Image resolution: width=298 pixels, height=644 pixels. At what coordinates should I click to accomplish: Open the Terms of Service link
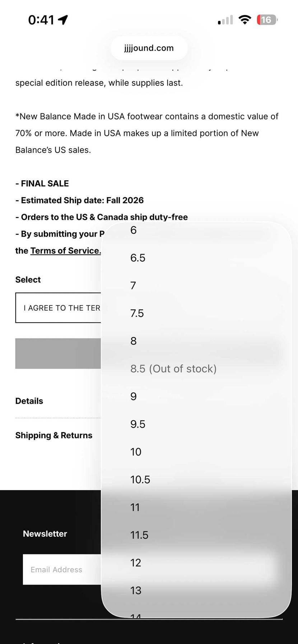[x=66, y=251]
